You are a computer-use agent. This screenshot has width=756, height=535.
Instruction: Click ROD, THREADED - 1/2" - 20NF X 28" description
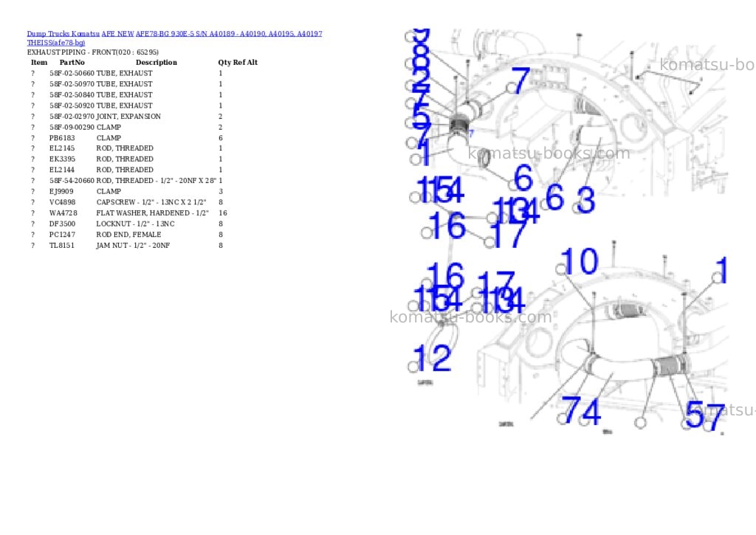pyautogui.click(x=157, y=181)
